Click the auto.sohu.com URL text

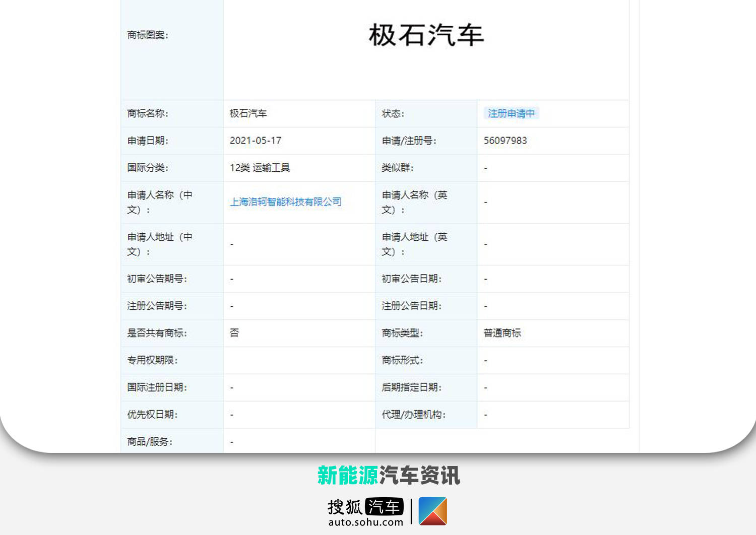366,522
